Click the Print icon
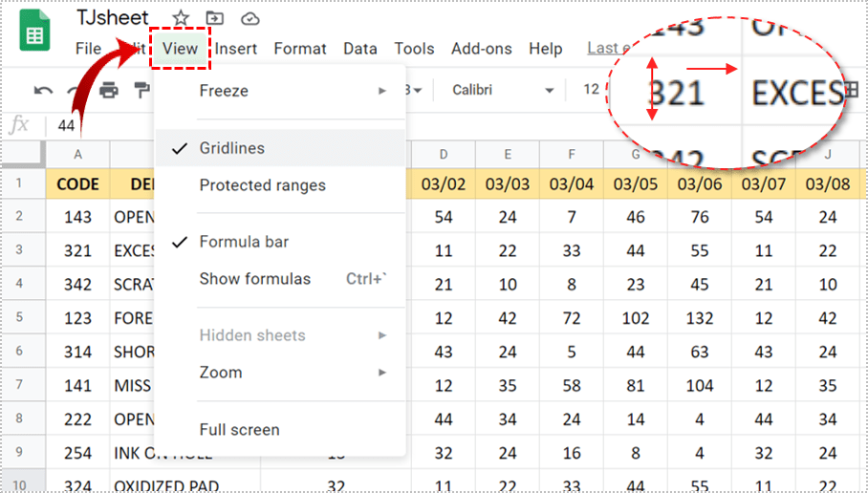868x493 pixels. pyautogui.click(x=110, y=91)
